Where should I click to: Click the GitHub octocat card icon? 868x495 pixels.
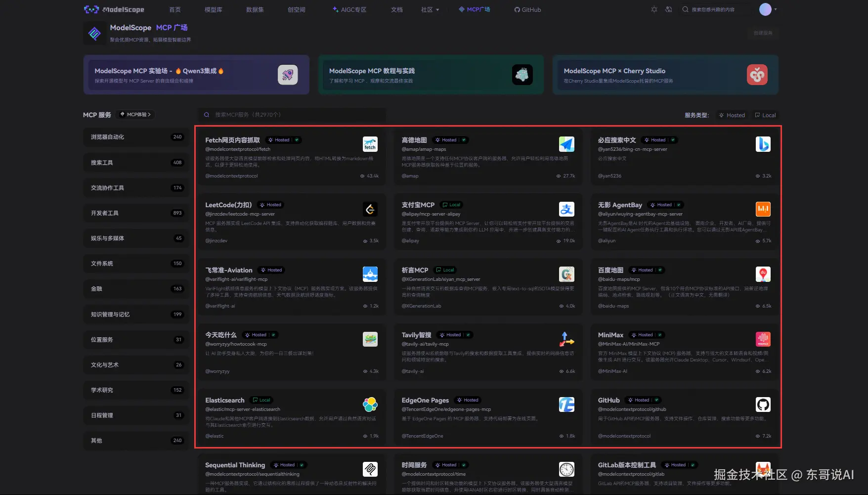[763, 405]
